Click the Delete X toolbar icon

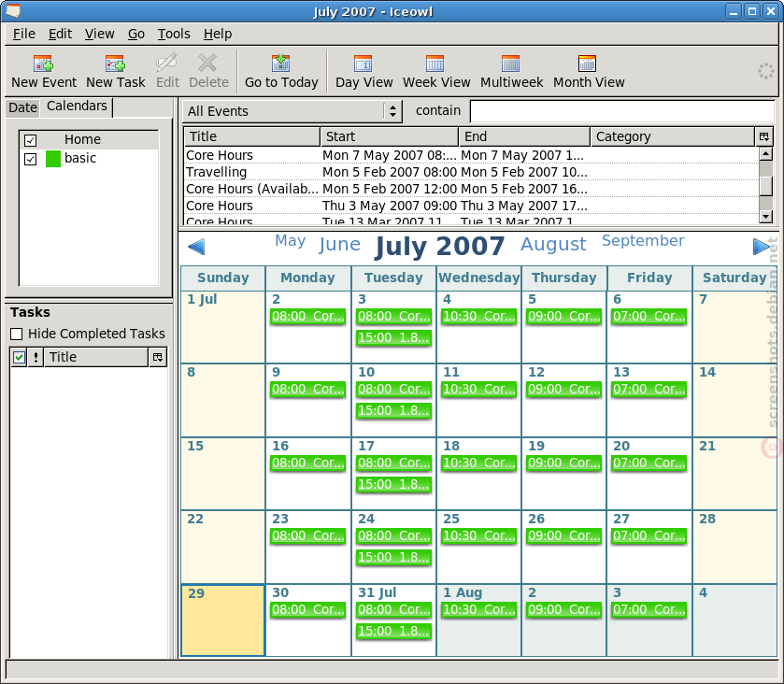207,64
